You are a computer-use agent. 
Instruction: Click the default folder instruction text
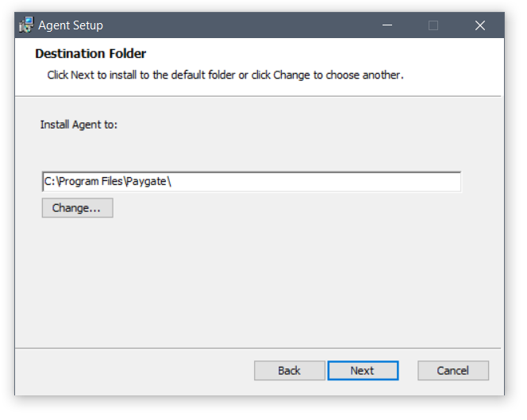(225, 75)
